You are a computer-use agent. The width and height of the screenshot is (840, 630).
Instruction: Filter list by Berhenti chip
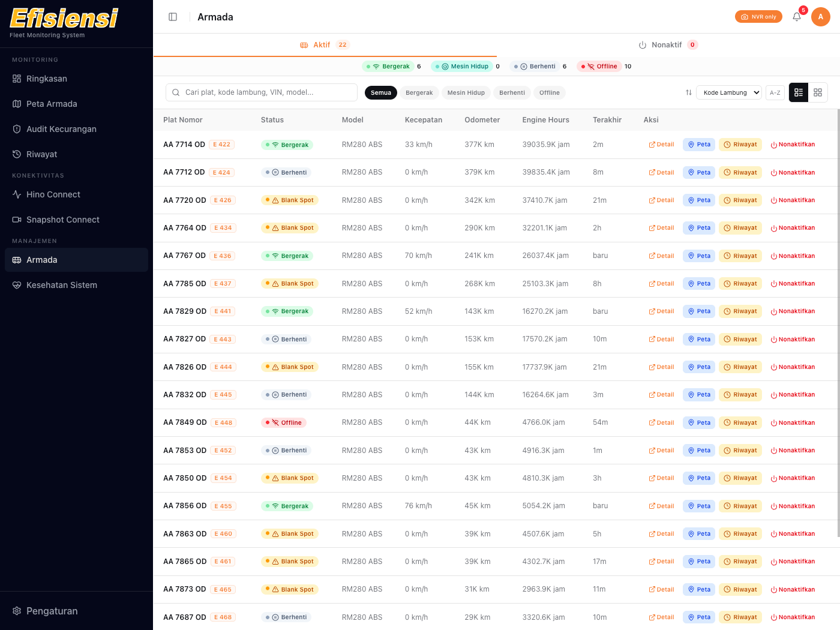pyautogui.click(x=512, y=92)
